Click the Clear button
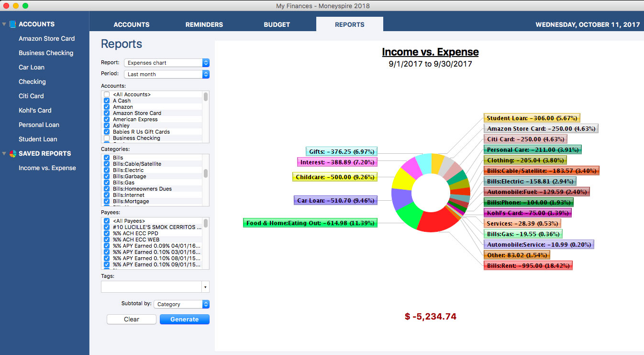The image size is (644, 355). pos(131,320)
